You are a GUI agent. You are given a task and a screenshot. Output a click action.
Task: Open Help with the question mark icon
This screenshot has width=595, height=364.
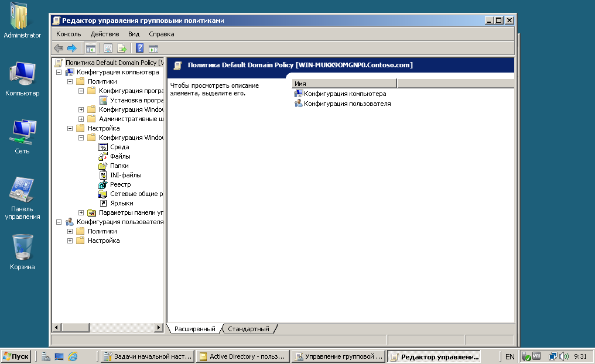click(139, 48)
